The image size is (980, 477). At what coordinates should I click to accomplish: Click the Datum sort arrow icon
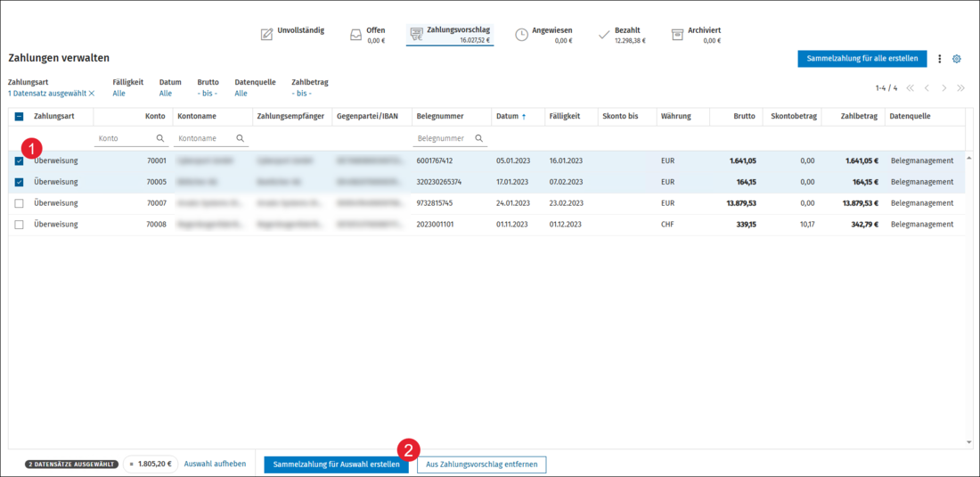point(524,116)
